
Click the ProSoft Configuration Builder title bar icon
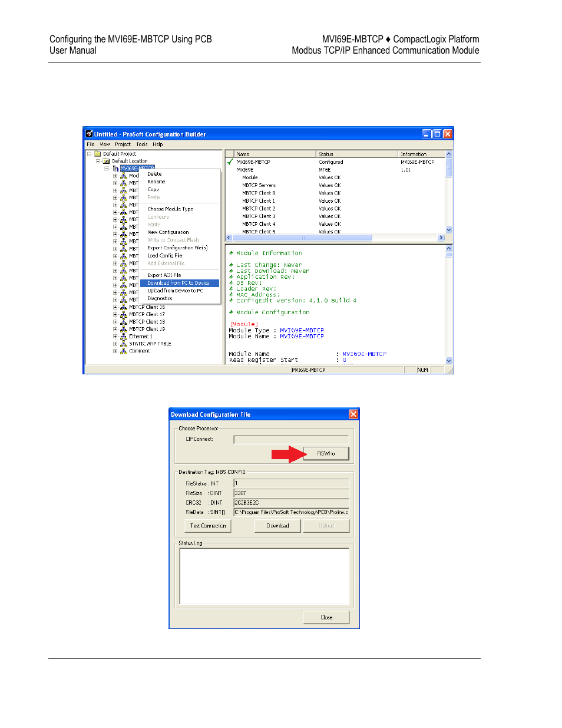89,134
